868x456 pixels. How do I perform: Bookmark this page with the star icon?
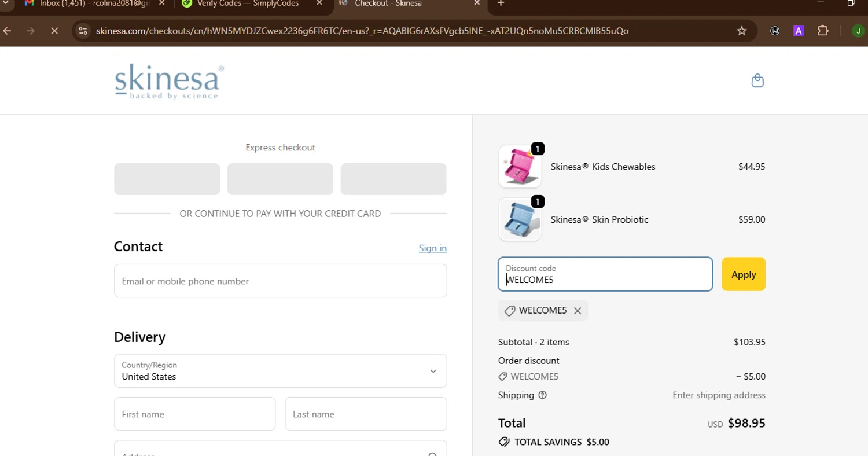(x=742, y=31)
